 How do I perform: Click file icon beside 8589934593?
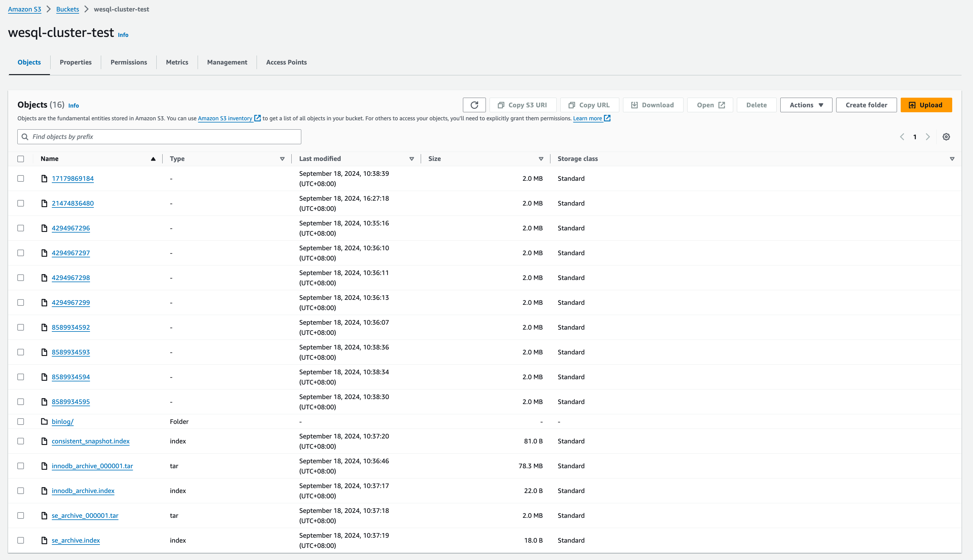(44, 352)
